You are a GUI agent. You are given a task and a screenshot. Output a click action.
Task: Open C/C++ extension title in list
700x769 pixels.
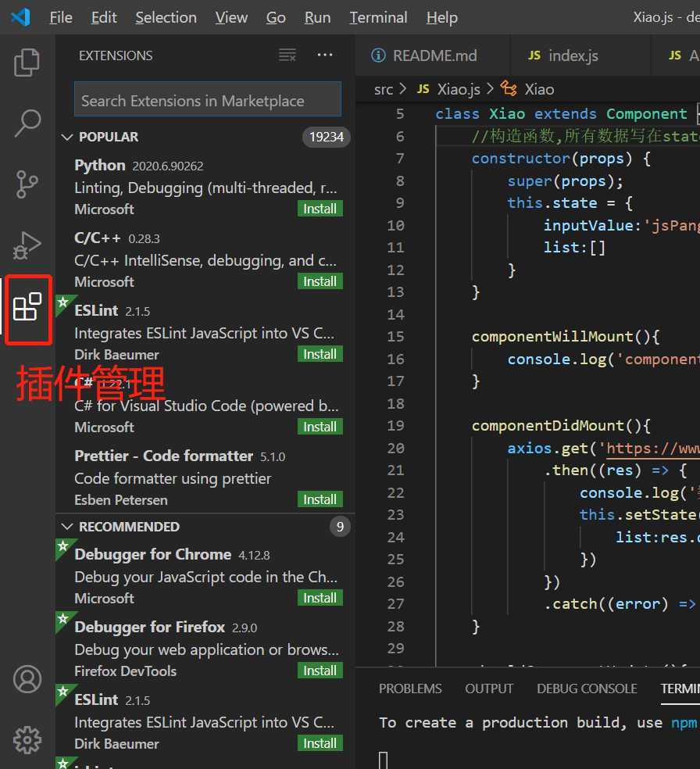click(x=98, y=238)
